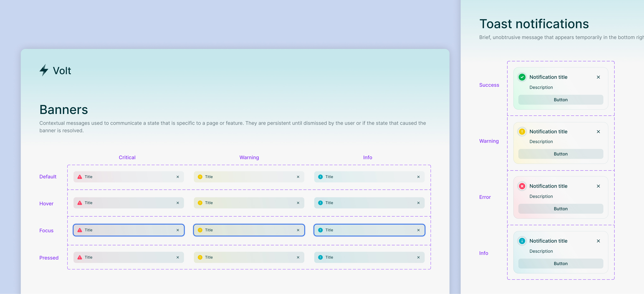Click the Volt lightning bolt logo
The height and width of the screenshot is (294, 644).
(44, 70)
